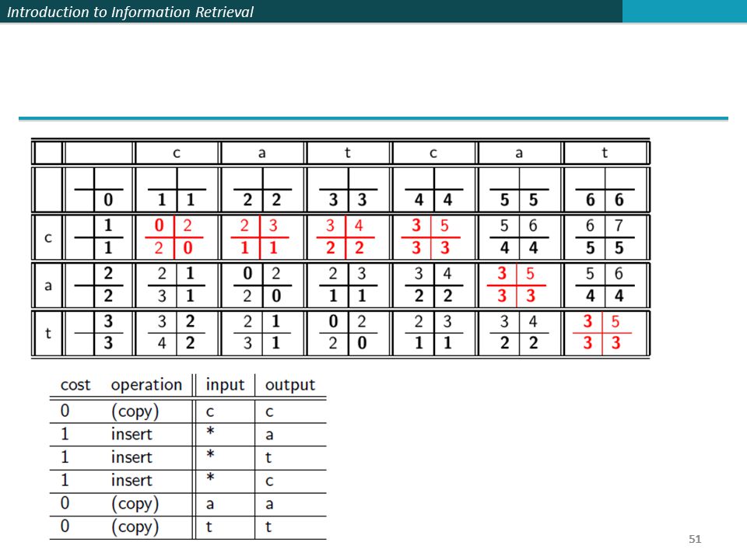Click the title "Introduction to Information Retrieval"
This screenshot has width=747, height=560.
pyautogui.click(x=130, y=12)
